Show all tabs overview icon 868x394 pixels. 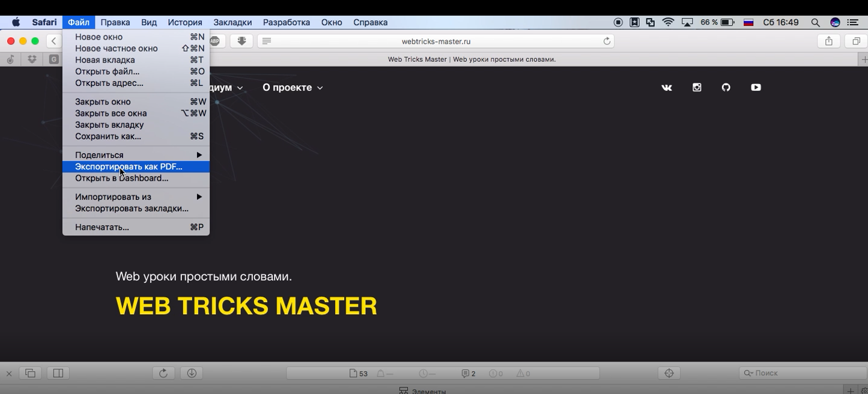[x=856, y=41]
